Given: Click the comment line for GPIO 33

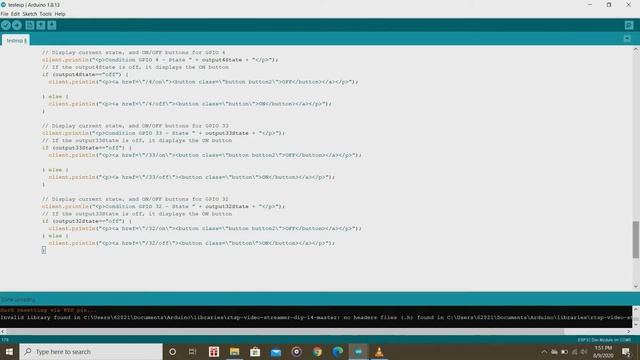Looking at the screenshot, I should (135, 126).
